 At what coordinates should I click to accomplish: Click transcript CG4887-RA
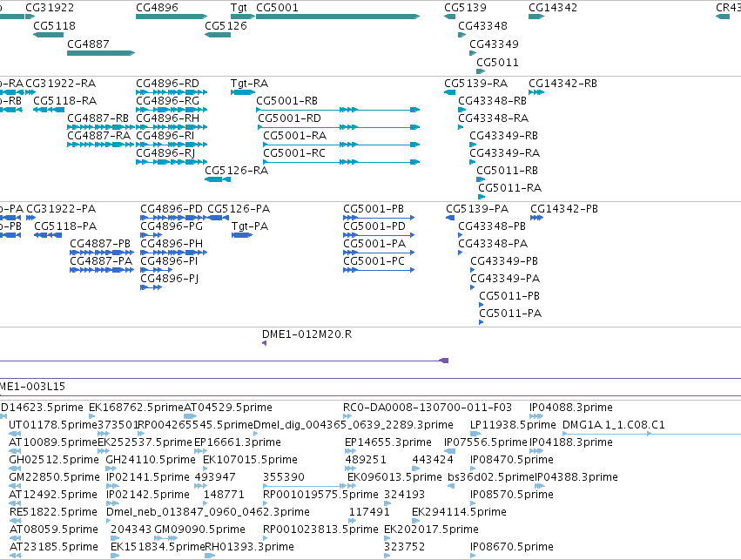[98, 136]
